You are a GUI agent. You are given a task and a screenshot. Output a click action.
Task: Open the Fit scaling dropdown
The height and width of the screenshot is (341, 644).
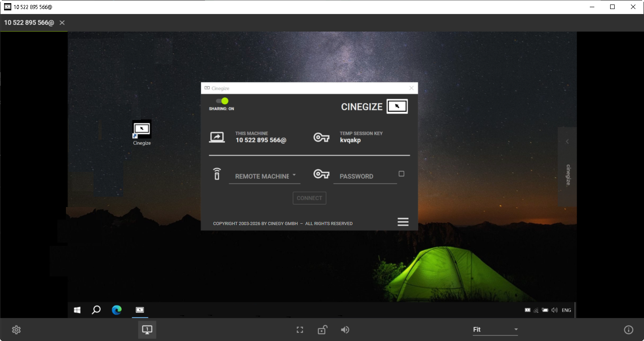coord(495,330)
